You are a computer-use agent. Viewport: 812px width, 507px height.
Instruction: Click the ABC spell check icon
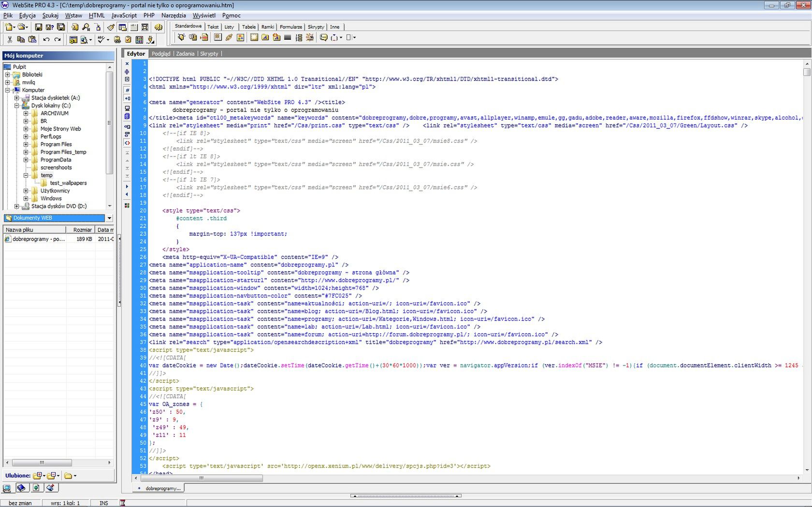coord(101,40)
